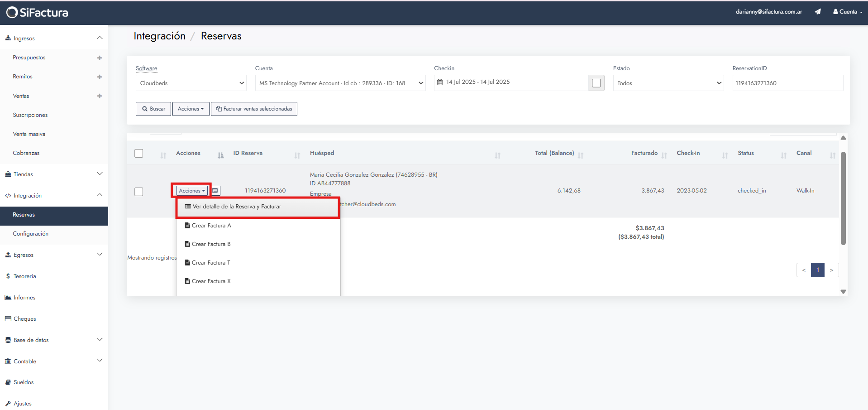Open Tesorería in sidebar
Image resolution: width=868 pixels, height=410 pixels.
24,276
